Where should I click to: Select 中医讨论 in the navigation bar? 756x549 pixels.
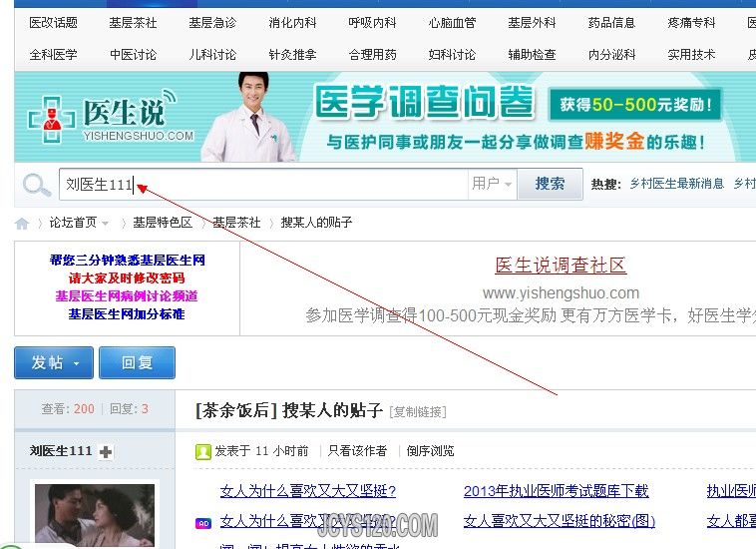(x=133, y=55)
